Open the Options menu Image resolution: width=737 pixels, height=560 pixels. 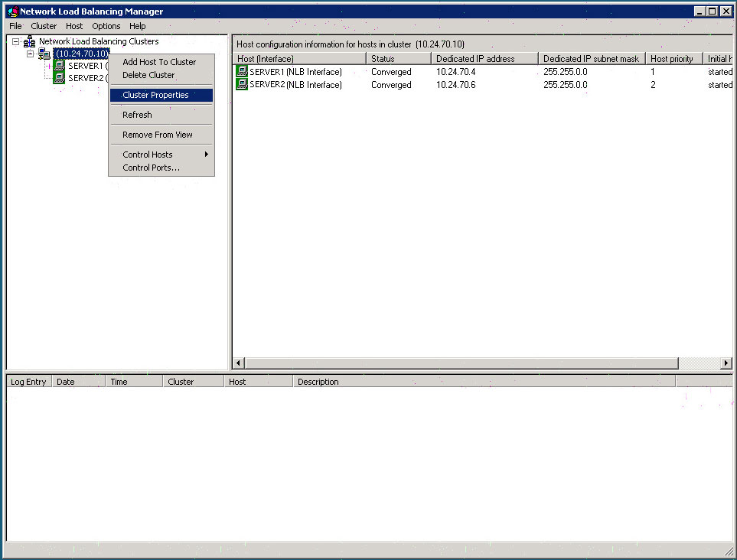click(x=106, y=26)
